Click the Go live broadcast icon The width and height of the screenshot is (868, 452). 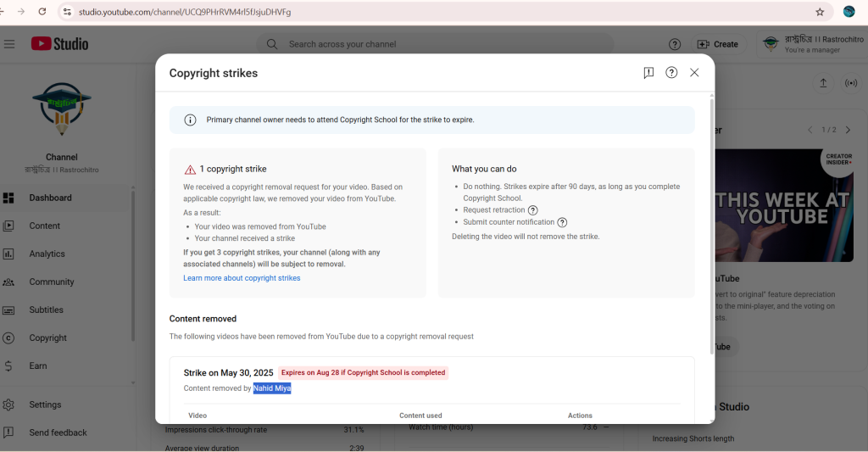coord(850,83)
